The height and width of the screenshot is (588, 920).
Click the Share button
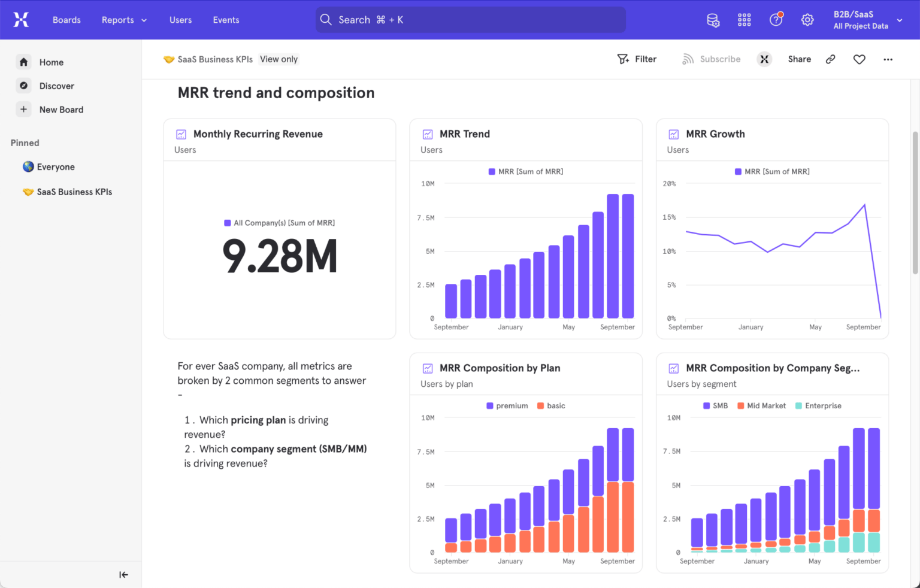click(799, 59)
